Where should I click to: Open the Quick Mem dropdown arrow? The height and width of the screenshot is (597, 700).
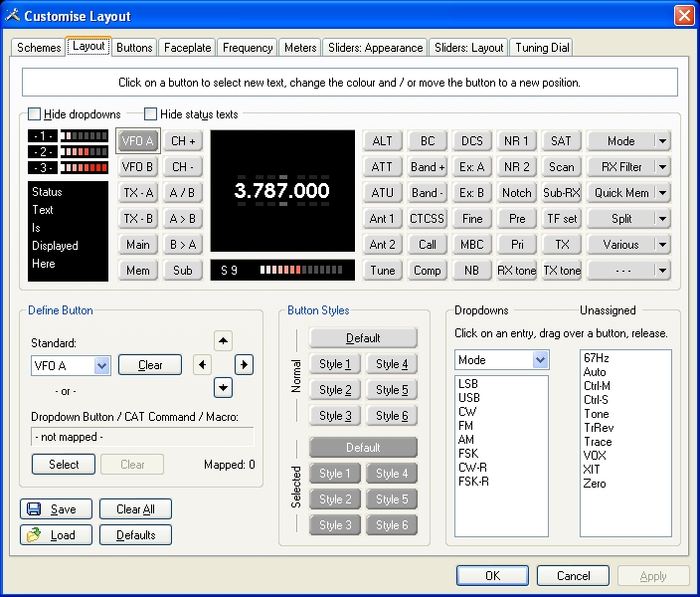(x=662, y=193)
